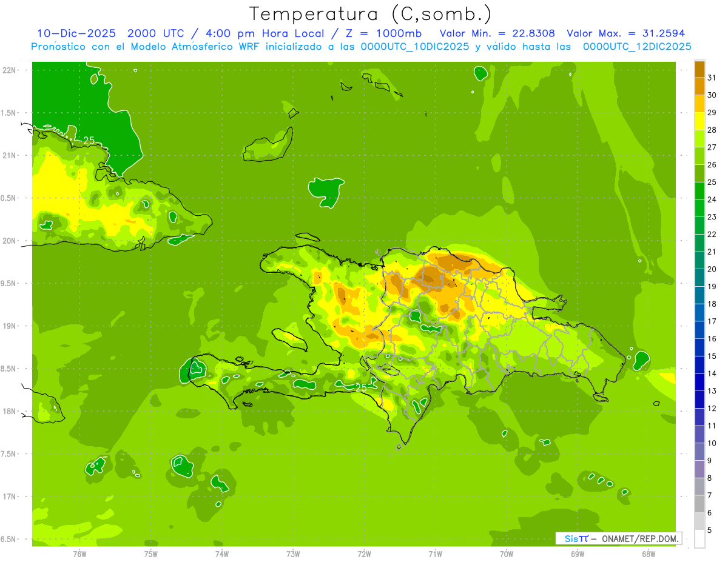
Task: Click the legend value "31"
Action: pyautogui.click(x=712, y=78)
